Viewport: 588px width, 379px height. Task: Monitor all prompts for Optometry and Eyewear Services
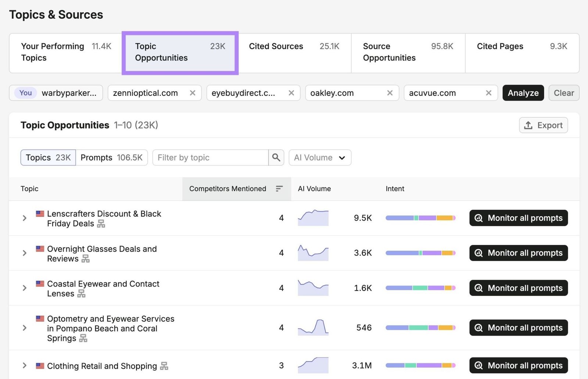click(x=519, y=328)
